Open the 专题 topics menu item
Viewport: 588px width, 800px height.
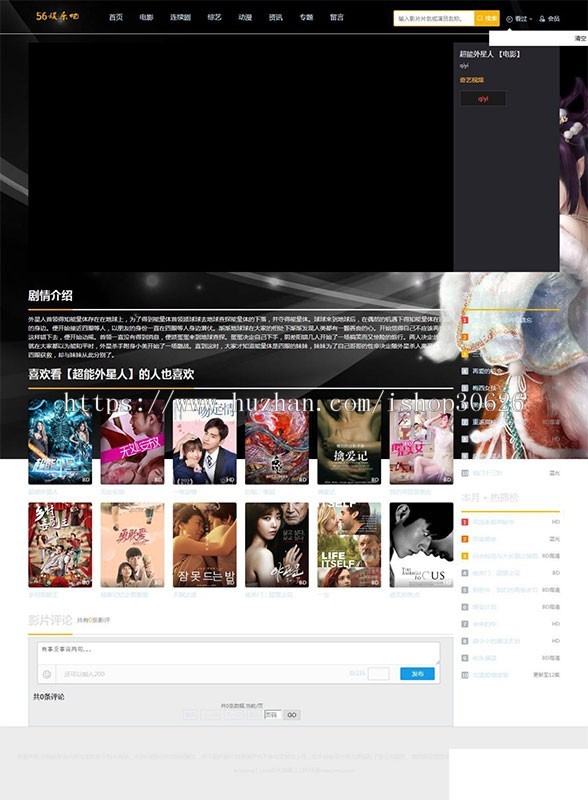point(306,17)
